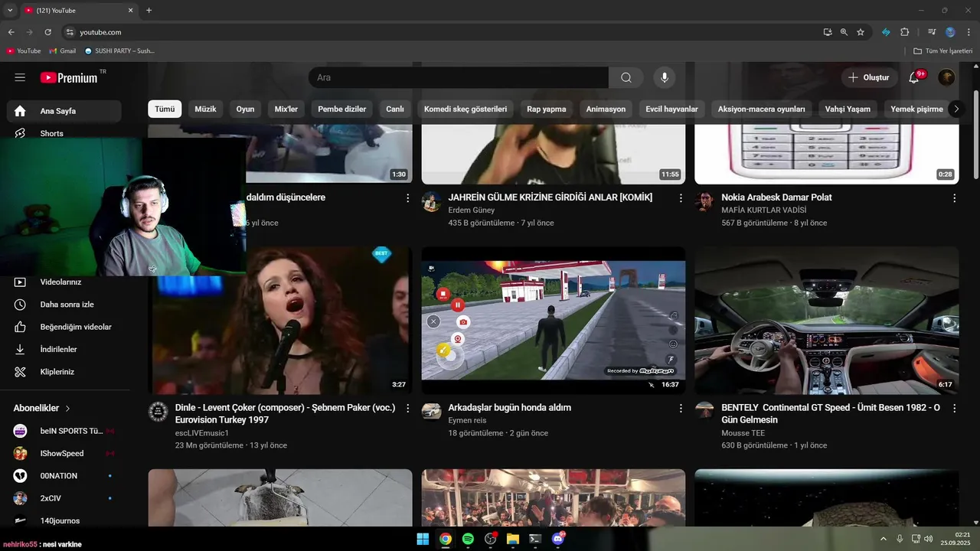Type in the Ara search field
The image size is (980, 551).
(x=459, y=77)
